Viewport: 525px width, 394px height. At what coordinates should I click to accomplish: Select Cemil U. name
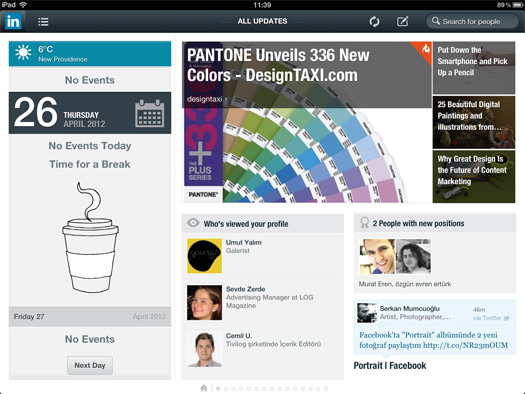[x=239, y=336]
